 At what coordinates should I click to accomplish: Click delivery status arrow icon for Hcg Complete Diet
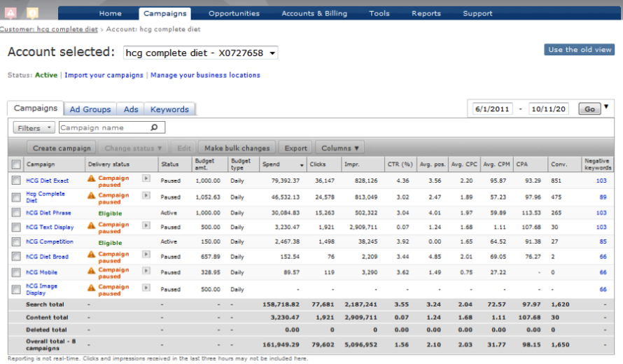coord(146,195)
